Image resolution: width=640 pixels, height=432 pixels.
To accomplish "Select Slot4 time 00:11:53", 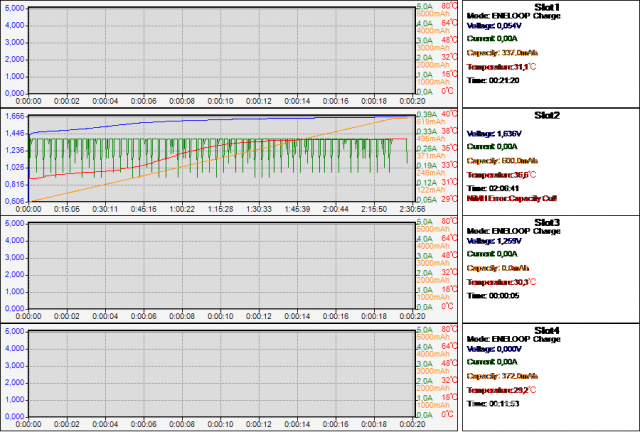I will pyautogui.click(x=493, y=404).
